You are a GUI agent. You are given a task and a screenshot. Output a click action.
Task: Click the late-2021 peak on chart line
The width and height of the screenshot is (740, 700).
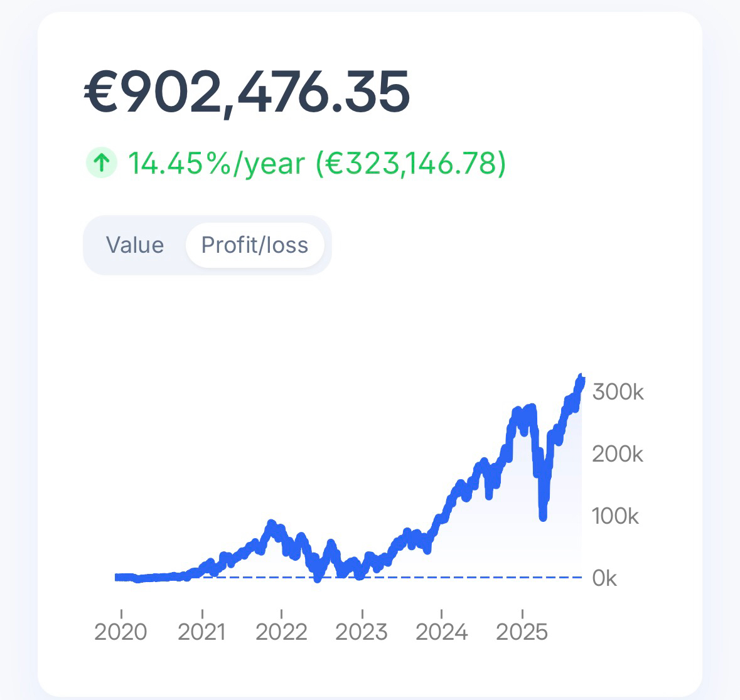pyautogui.click(x=271, y=523)
